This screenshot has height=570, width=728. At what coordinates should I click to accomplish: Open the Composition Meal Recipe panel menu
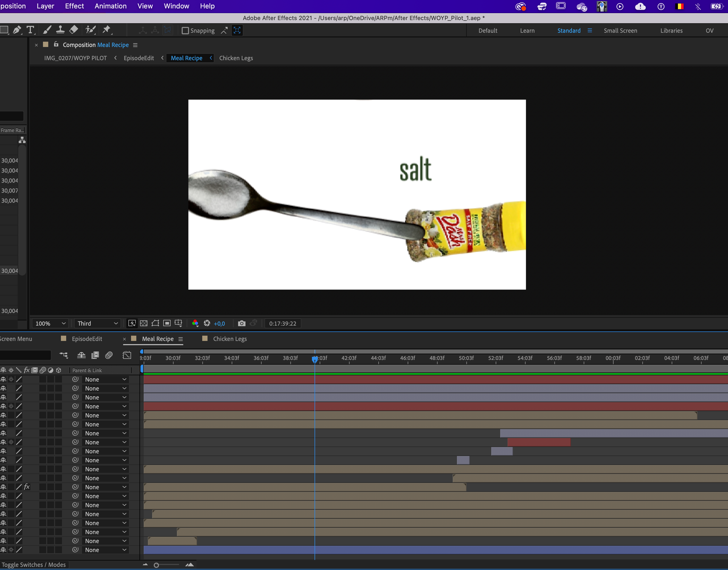click(x=135, y=45)
